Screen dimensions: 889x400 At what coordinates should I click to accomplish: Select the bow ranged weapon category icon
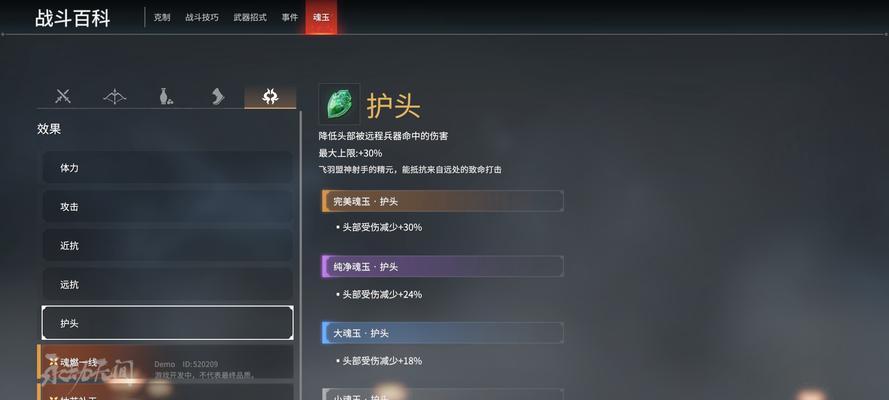coord(115,97)
